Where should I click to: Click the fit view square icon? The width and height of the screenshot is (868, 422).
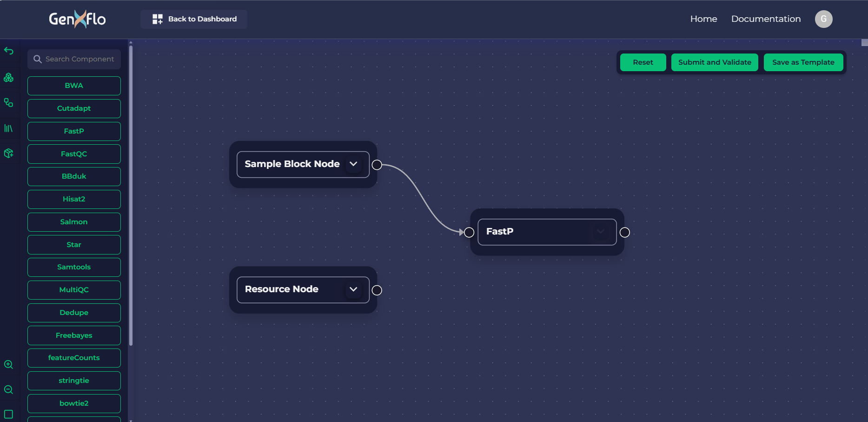pyautogui.click(x=8, y=414)
